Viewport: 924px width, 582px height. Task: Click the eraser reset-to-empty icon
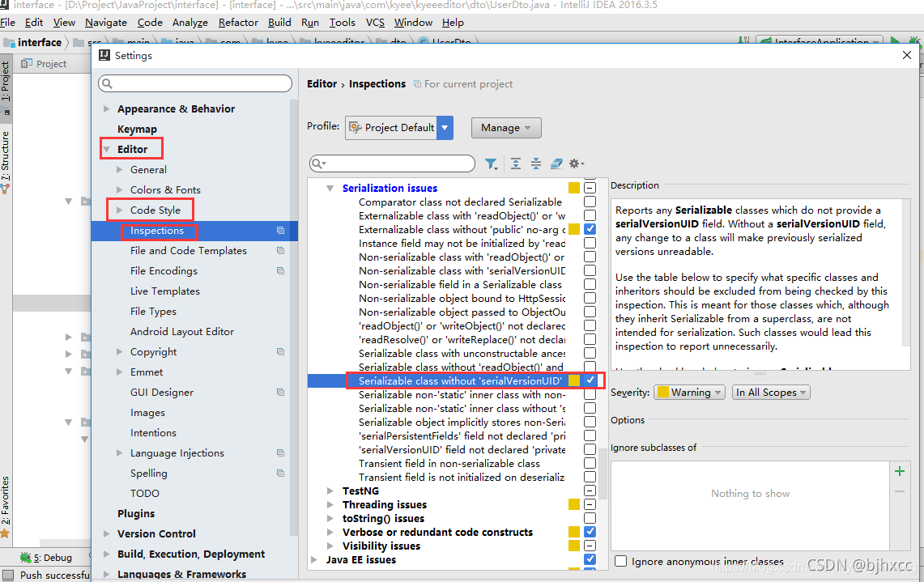(x=556, y=164)
